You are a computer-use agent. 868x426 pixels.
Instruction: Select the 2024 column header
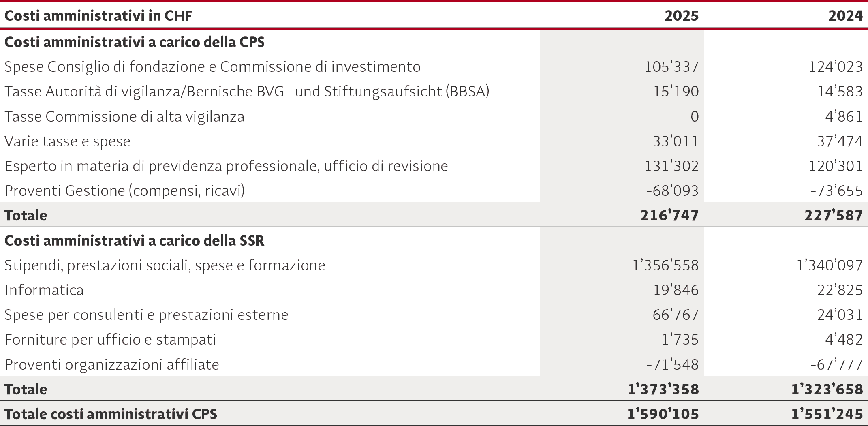[x=845, y=16]
